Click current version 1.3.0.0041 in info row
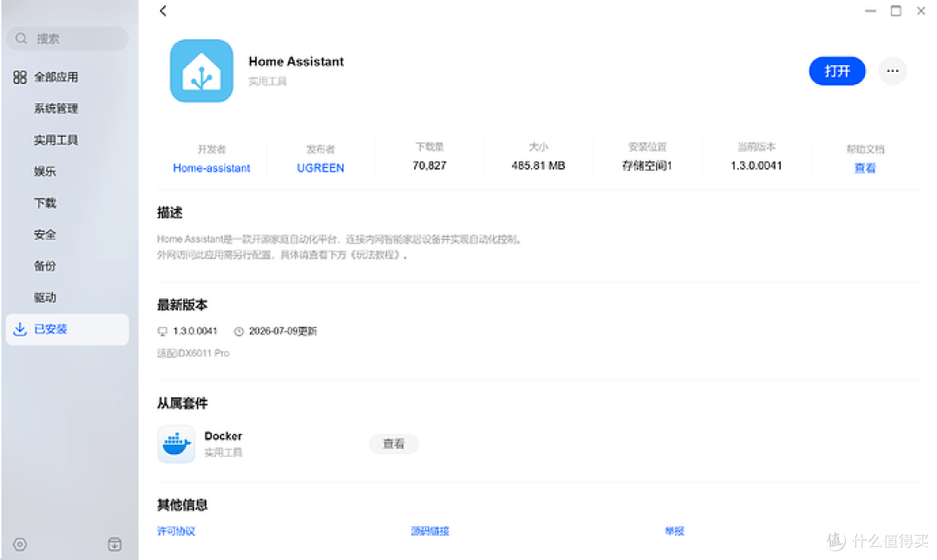 pyautogui.click(x=756, y=166)
